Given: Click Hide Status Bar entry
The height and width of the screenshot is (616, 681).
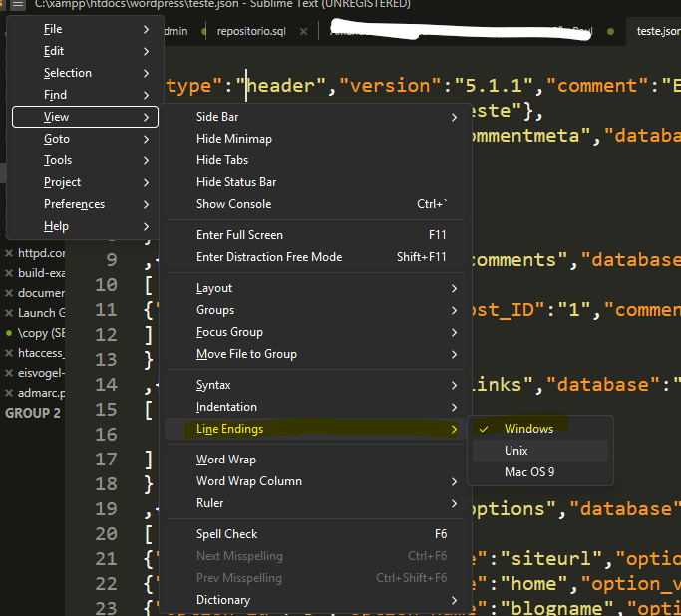Looking at the screenshot, I should [x=315, y=182].
